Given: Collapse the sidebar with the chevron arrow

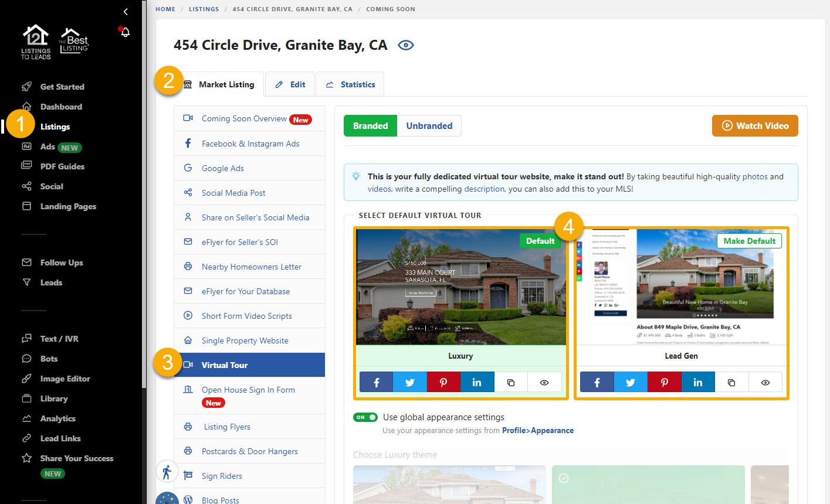Looking at the screenshot, I should click(x=126, y=12).
